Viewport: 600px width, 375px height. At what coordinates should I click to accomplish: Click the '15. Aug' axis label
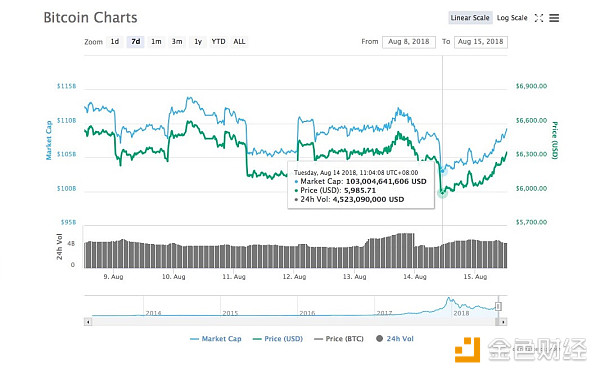[475, 277]
